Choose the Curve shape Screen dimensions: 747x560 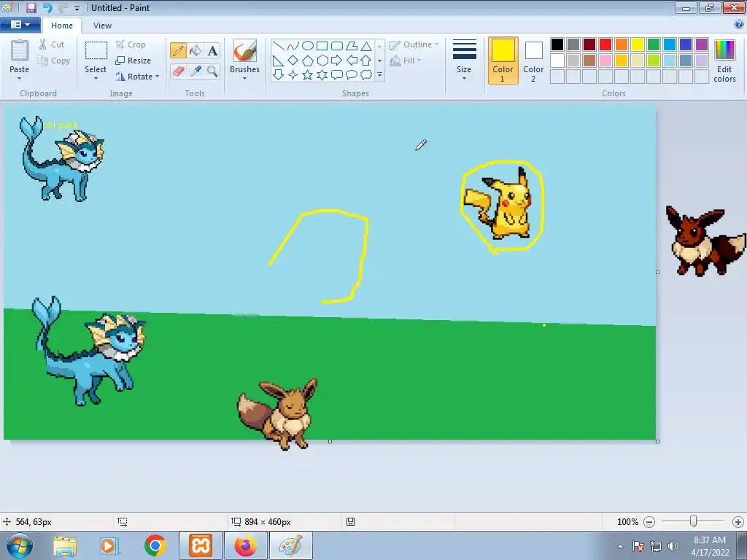tap(293, 46)
